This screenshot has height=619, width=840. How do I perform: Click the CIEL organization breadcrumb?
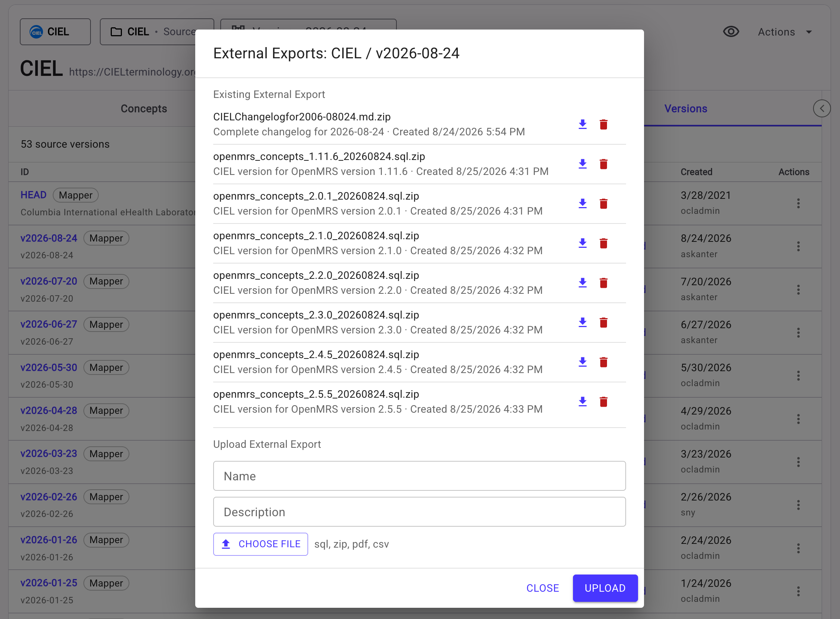tap(55, 32)
